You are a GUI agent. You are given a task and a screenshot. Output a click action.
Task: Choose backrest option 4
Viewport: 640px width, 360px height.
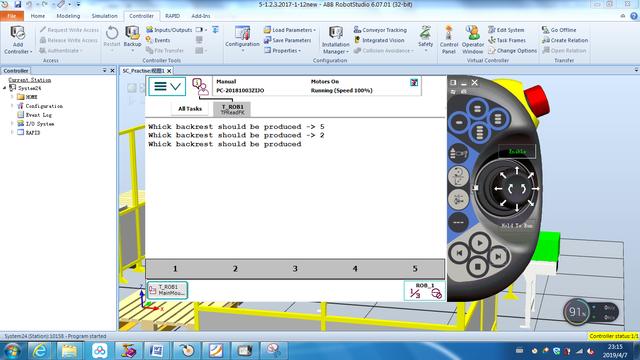[x=355, y=269]
